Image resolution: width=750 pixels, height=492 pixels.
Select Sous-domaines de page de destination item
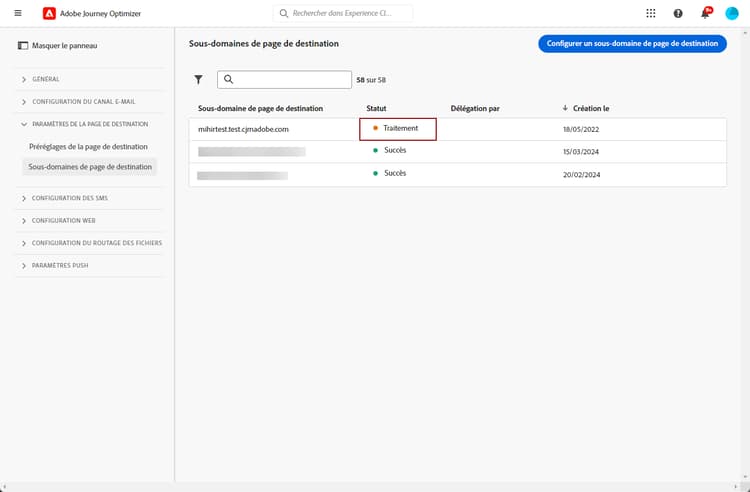coord(90,167)
